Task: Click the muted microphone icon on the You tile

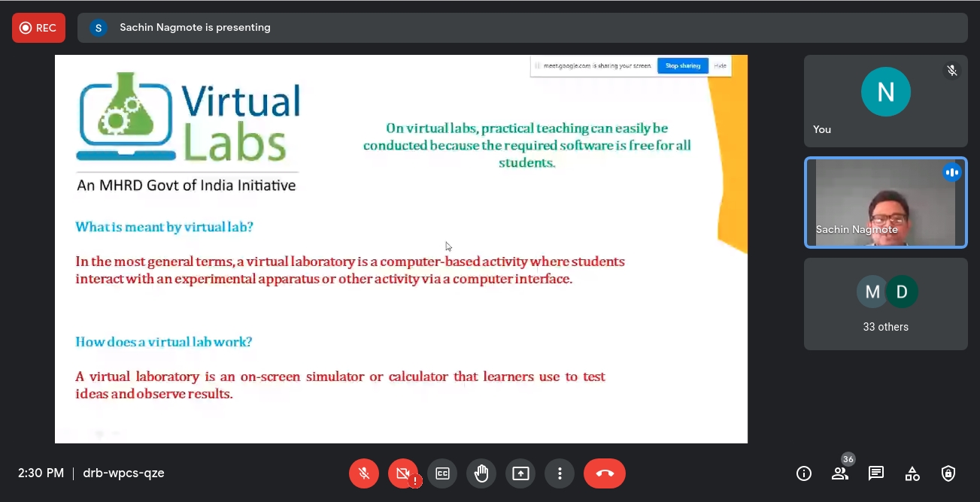Action: (x=952, y=71)
